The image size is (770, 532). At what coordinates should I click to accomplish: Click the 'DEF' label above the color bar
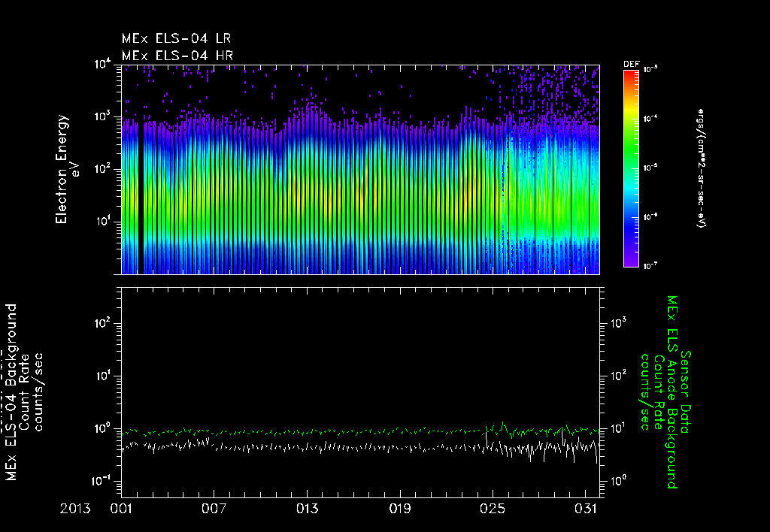tap(631, 65)
